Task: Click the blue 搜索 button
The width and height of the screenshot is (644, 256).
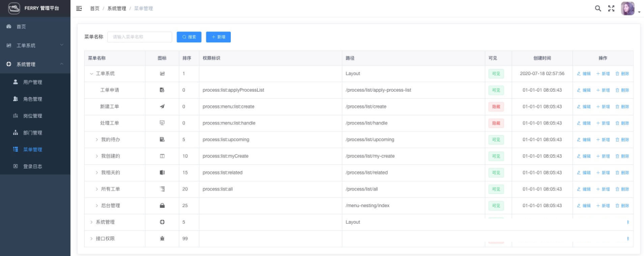Action: pos(189,37)
